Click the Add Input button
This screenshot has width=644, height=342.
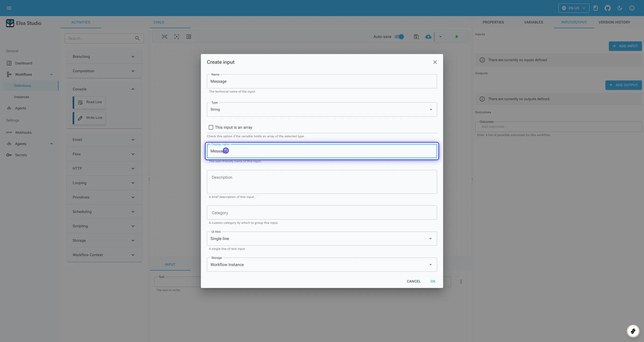625,46
